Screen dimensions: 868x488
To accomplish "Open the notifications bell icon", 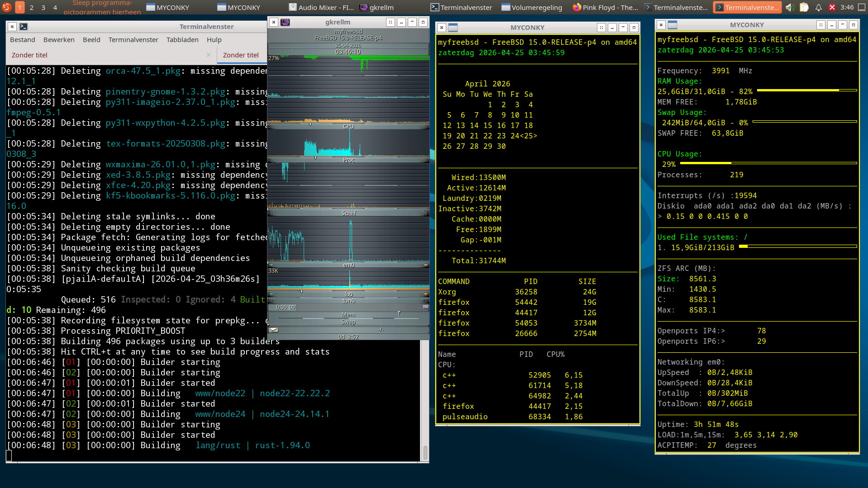I will pyautogui.click(x=818, y=7).
